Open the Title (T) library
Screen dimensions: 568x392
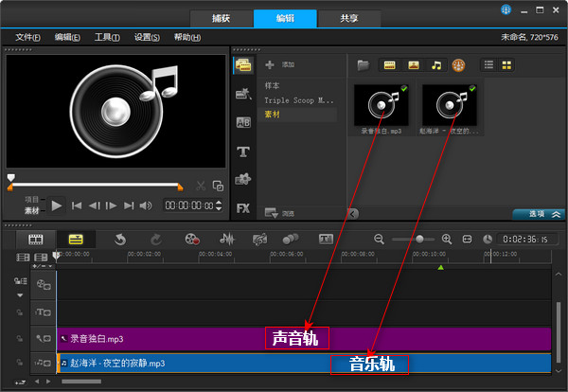(243, 151)
